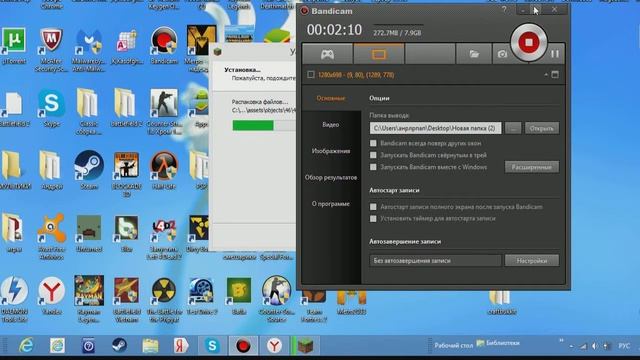
Task: Click РУС language indicator
Action: (x=624, y=346)
